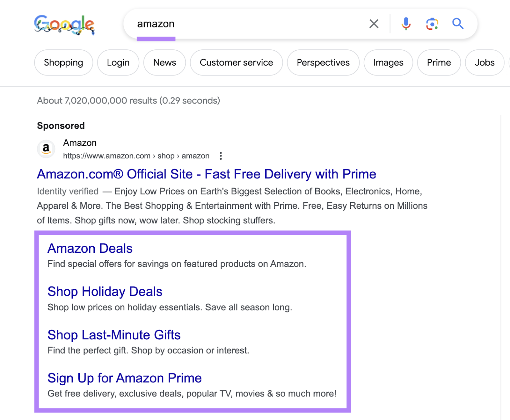The image size is (510, 420).
Task: Open Google Lens camera search
Action: click(431, 24)
